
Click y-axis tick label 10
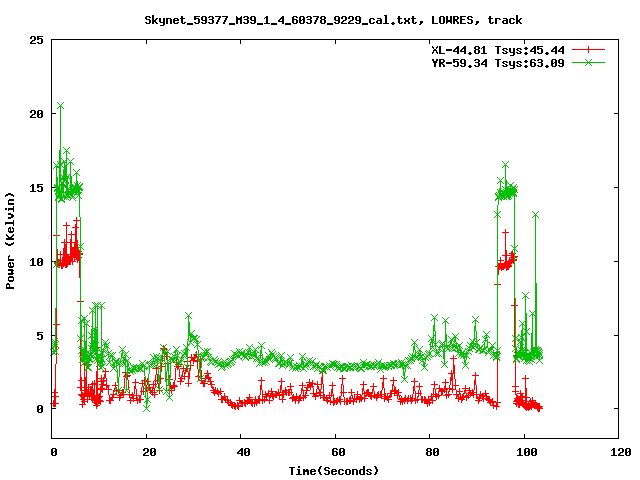tap(36, 262)
